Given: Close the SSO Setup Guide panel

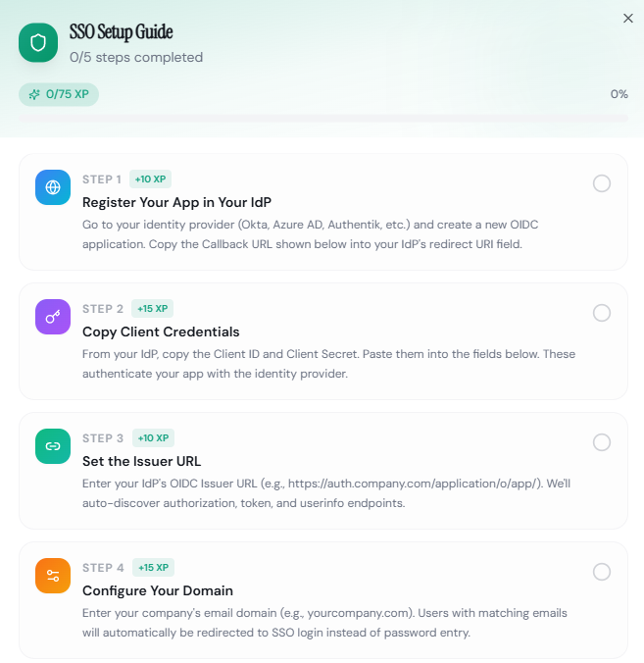Looking at the screenshot, I should pyautogui.click(x=628, y=19).
